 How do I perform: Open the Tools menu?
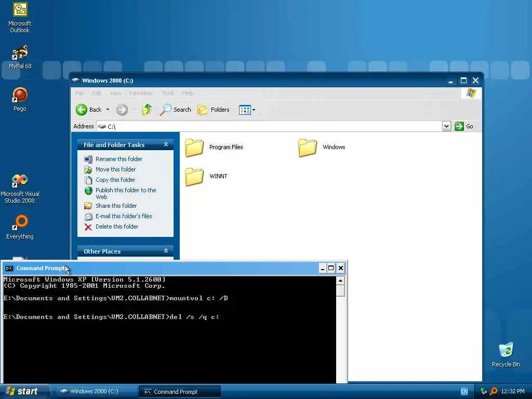[x=168, y=93]
